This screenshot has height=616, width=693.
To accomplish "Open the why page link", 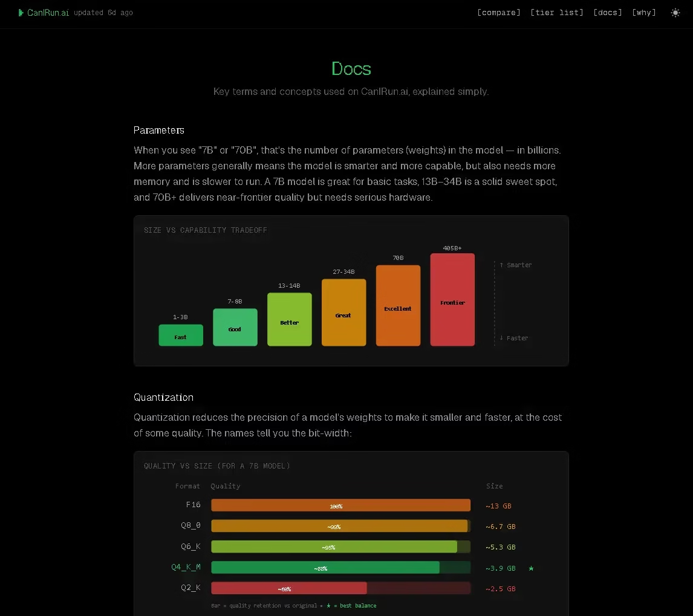I will pyautogui.click(x=643, y=13).
